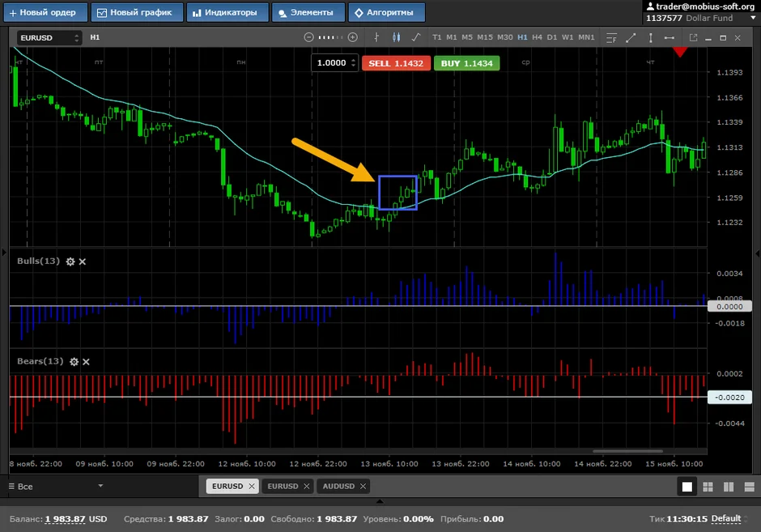Screen dimensions: 761x532
Task: Grab the horizontal chart scrollbar
Action: [627, 451]
